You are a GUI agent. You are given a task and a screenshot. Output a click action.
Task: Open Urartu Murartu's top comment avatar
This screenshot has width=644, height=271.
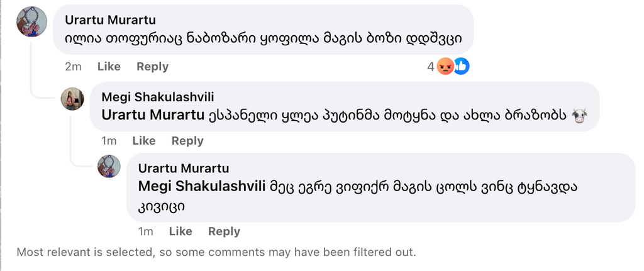(31, 21)
